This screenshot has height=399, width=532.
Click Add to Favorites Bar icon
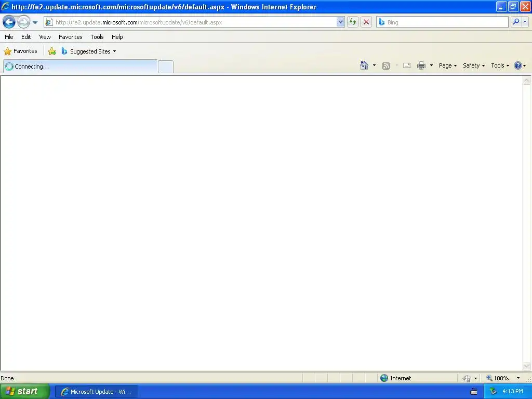coord(52,51)
